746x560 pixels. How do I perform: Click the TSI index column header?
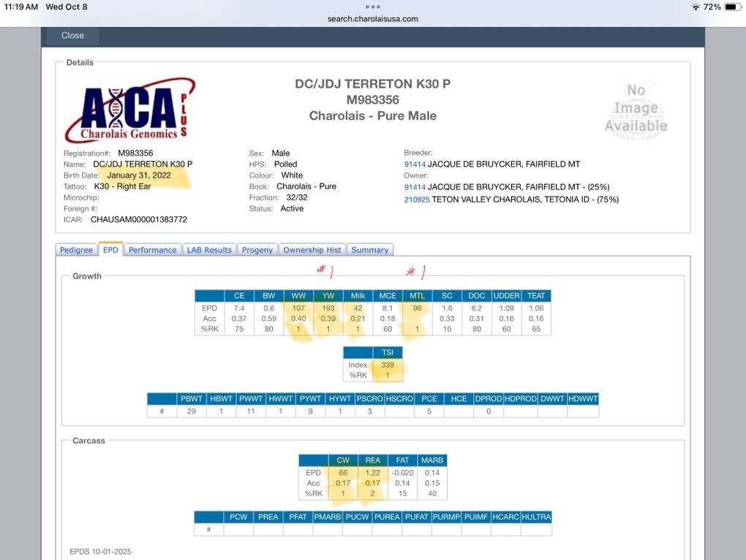387,352
